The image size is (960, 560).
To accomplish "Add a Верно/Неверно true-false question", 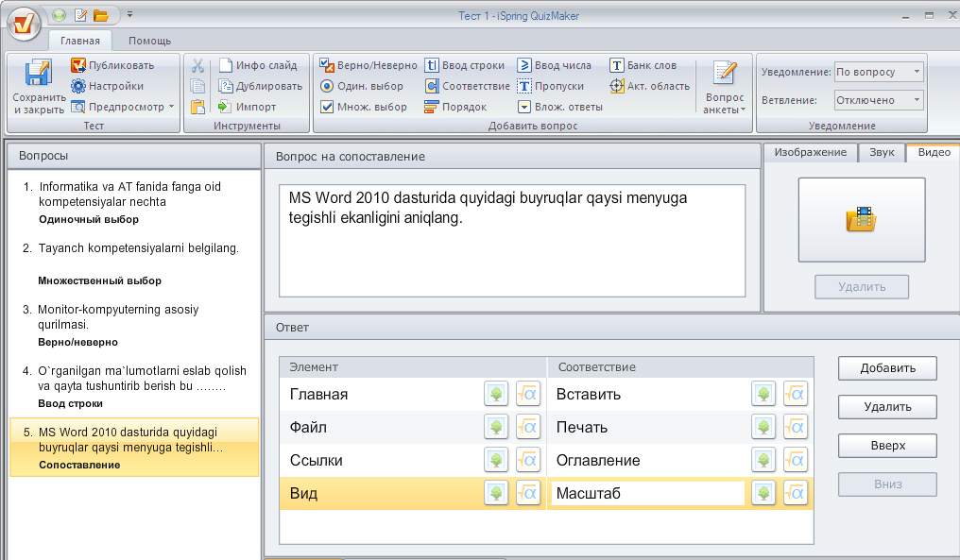I will click(368, 65).
